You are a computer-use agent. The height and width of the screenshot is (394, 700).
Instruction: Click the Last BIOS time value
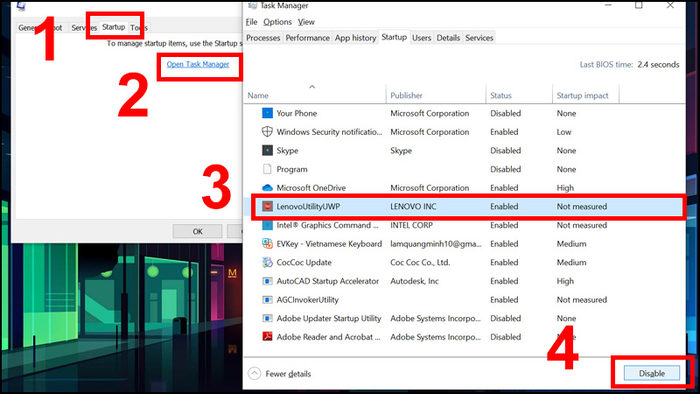pos(658,65)
